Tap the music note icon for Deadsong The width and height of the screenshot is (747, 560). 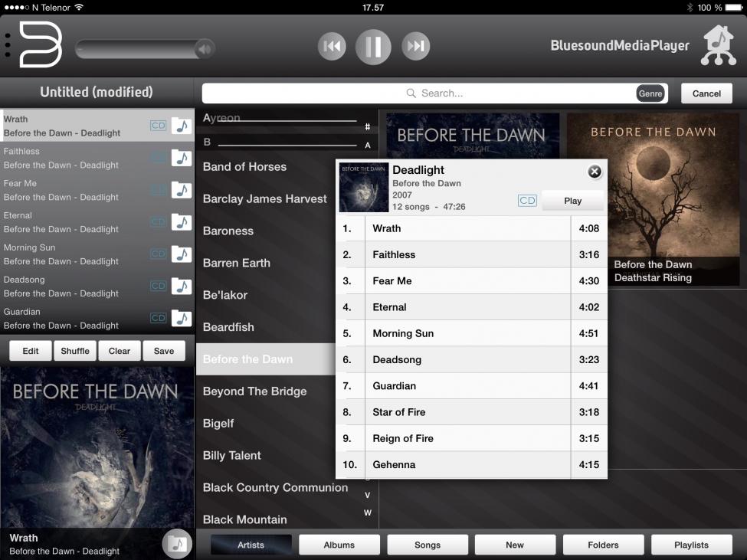pos(182,287)
